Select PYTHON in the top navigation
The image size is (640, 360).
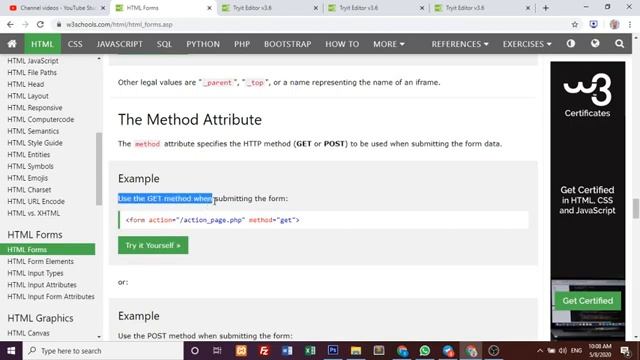tap(203, 44)
